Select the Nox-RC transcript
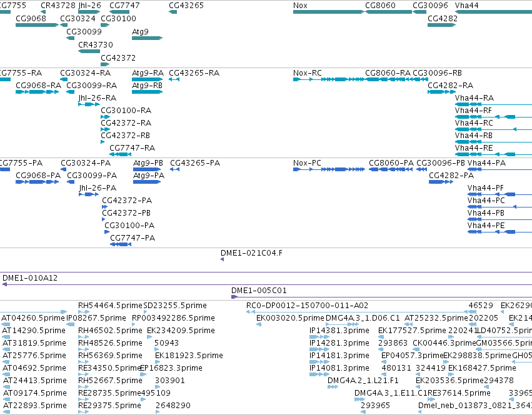Viewport: 532px width, 415px height. click(x=328, y=79)
